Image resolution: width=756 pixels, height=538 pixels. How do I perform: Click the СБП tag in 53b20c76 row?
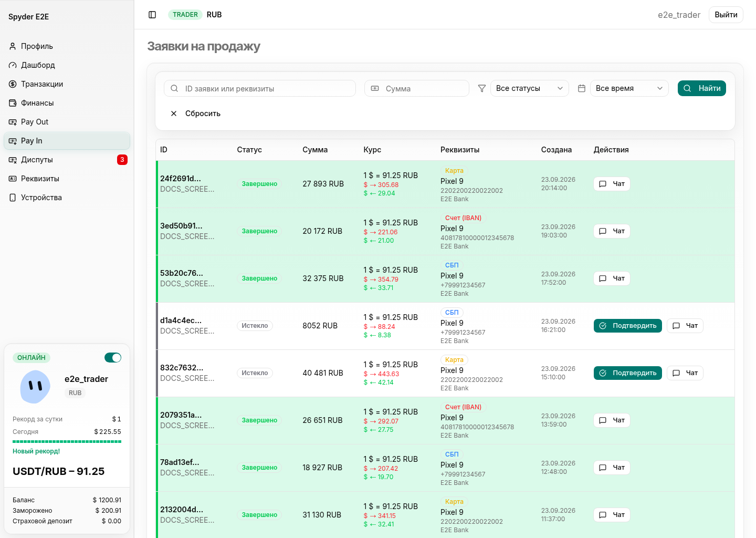coord(451,265)
